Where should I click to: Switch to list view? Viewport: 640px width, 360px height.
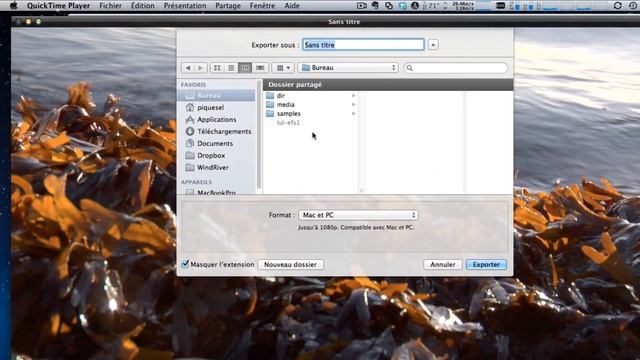pos(231,68)
